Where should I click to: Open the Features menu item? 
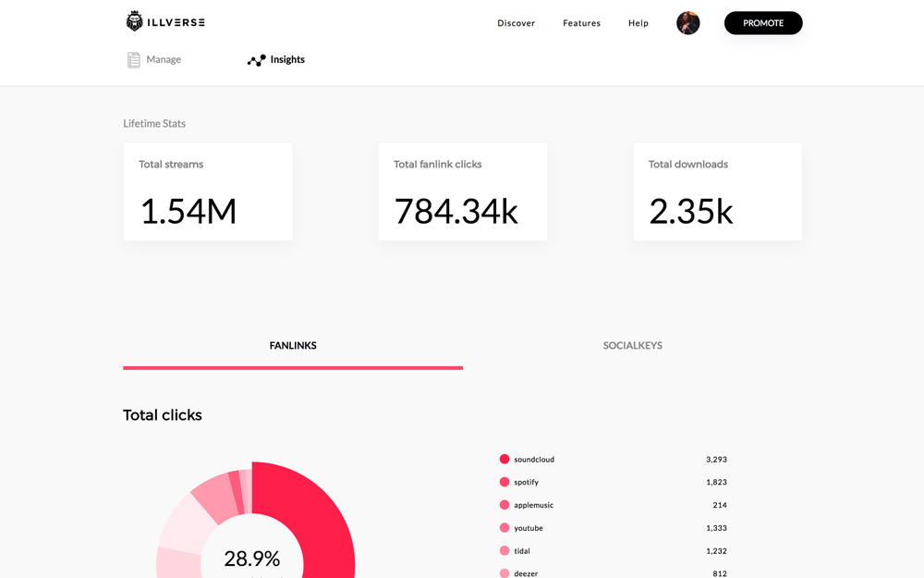[x=581, y=23]
